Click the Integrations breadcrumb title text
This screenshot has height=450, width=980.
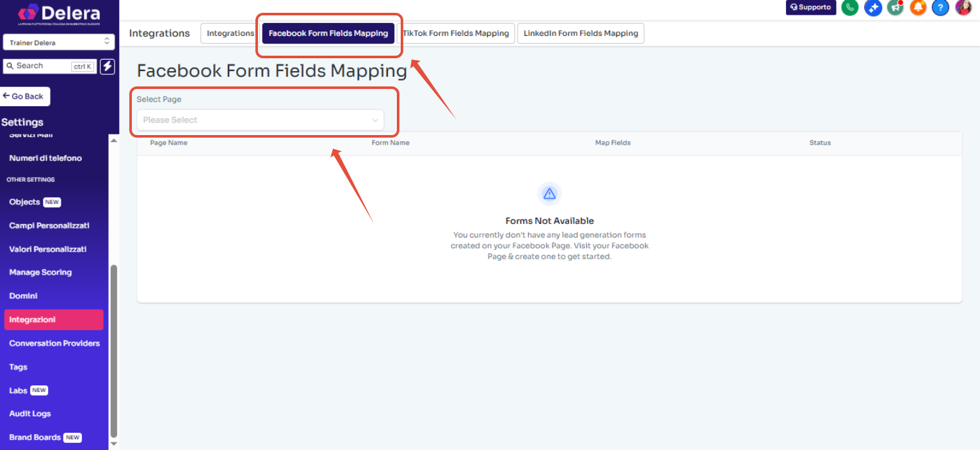click(159, 33)
